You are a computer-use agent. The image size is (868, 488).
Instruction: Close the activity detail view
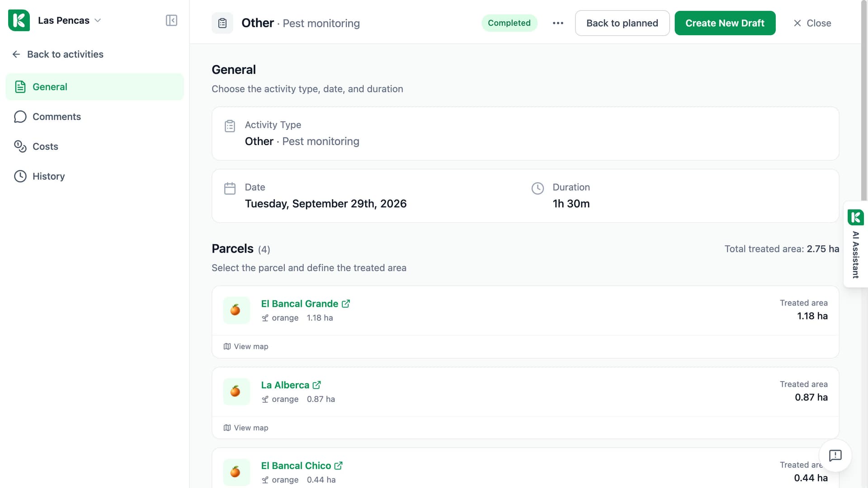pos(812,23)
